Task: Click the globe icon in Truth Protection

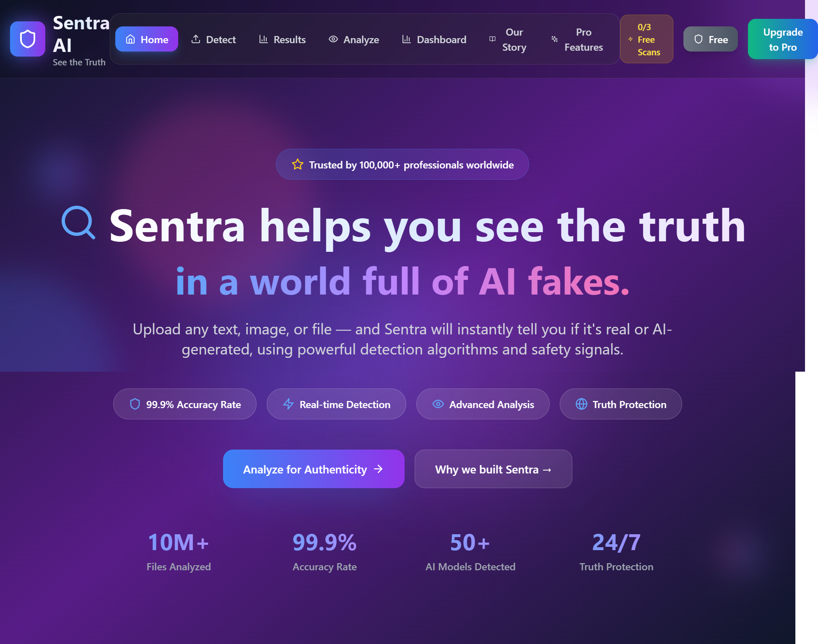Action: click(x=582, y=404)
